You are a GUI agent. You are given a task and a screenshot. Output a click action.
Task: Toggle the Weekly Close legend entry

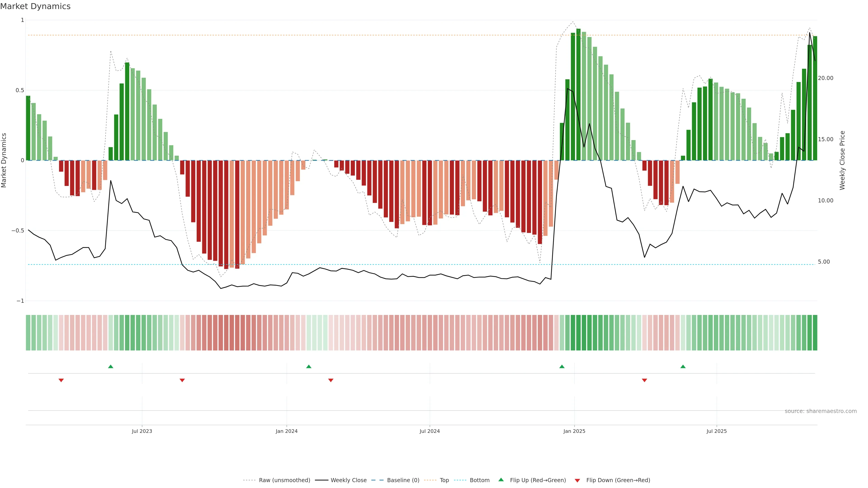pos(348,480)
